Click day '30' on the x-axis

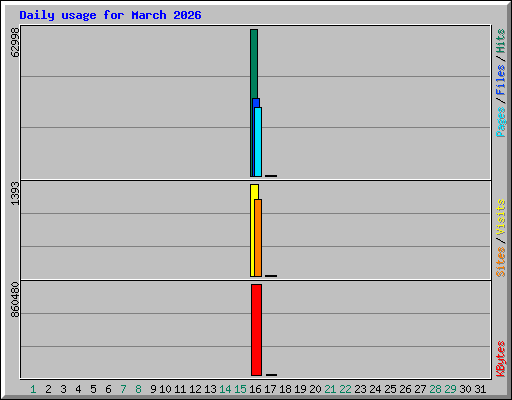tap(465, 389)
